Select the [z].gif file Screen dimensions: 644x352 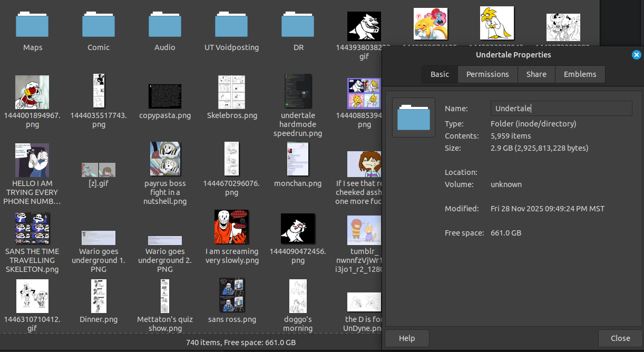(99, 170)
